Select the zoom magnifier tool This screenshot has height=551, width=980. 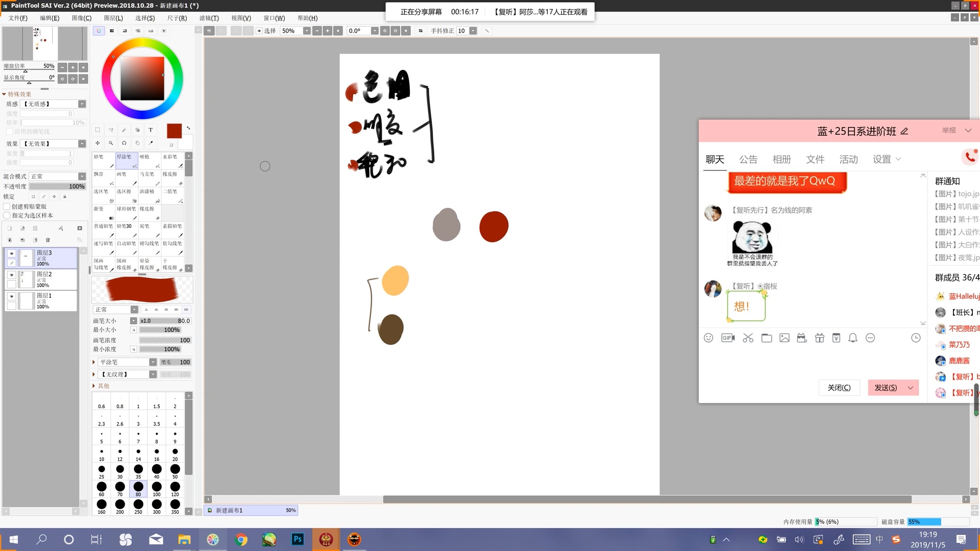(111, 143)
